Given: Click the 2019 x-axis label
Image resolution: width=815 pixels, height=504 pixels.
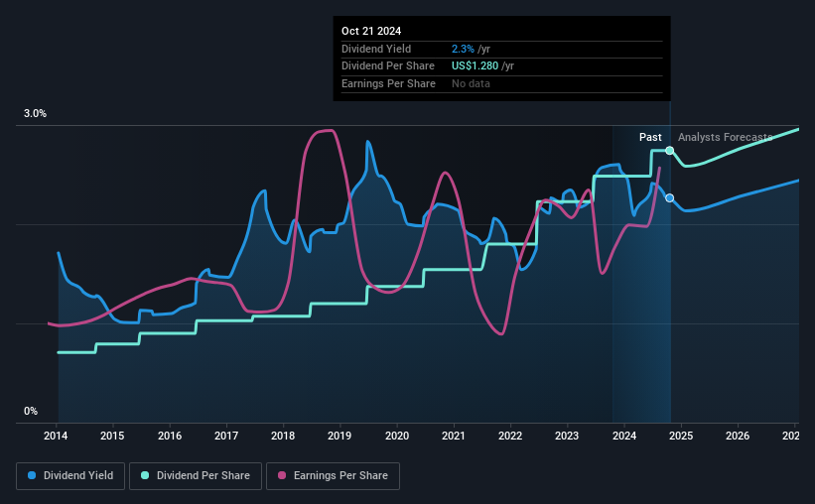Looking at the screenshot, I should 340,436.
